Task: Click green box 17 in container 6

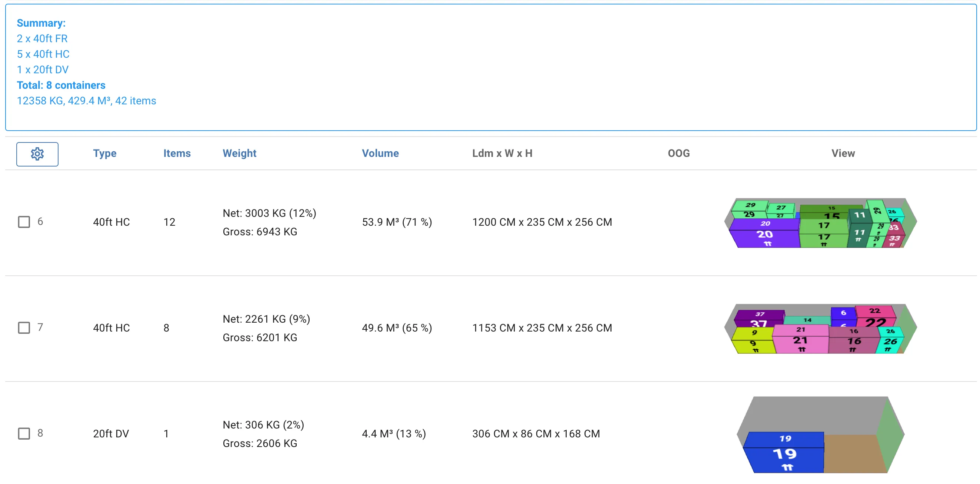Action: 824,232
